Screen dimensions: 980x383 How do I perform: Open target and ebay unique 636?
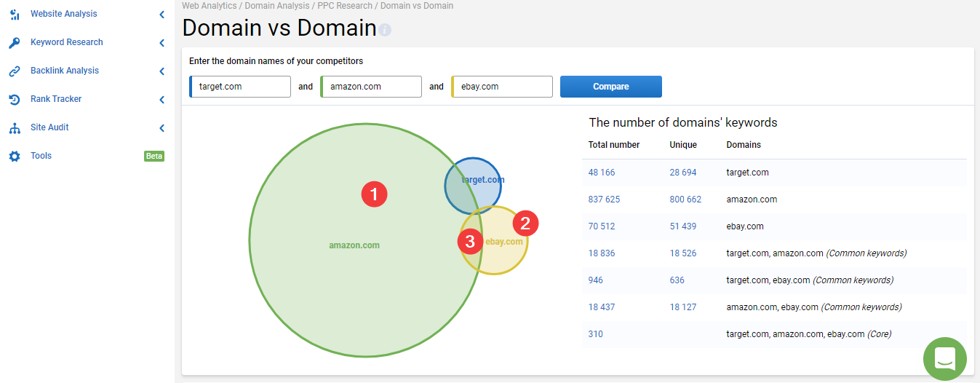677,280
